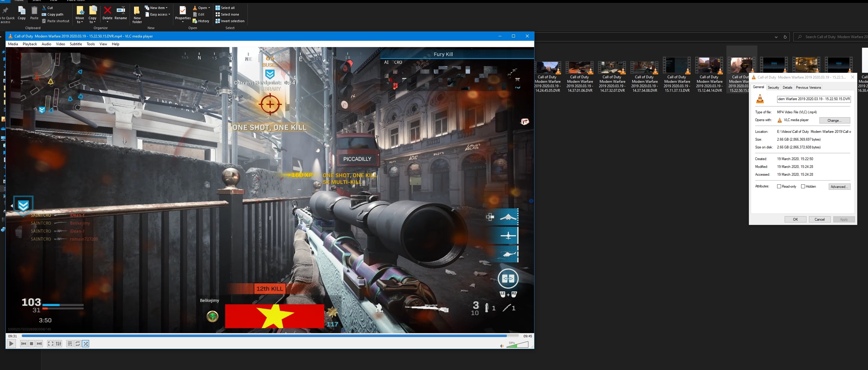Click the stop playback button
Image resolution: width=868 pixels, height=370 pixels.
coord(31,344)
